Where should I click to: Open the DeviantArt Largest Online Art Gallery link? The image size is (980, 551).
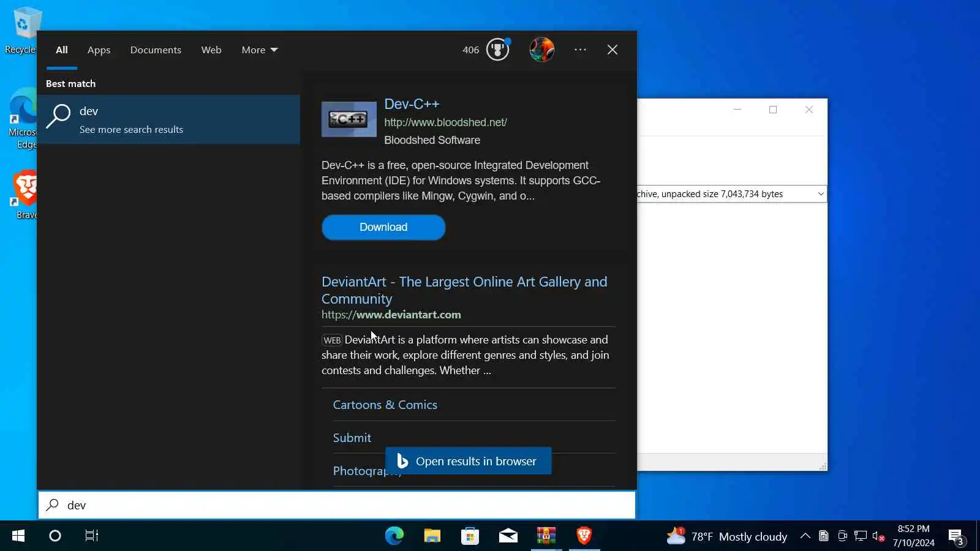pos(464,290)
